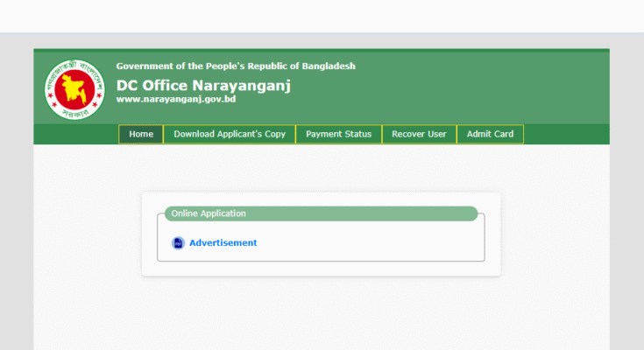This screenshot has height=350, width=644.
Task: Click the gray margin left of the page
Action: [16, 192]
